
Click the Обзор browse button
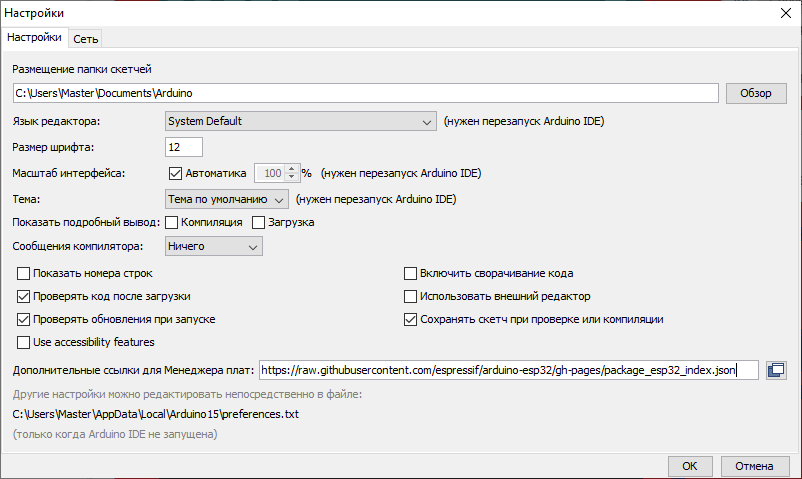(x=756, y=93)
